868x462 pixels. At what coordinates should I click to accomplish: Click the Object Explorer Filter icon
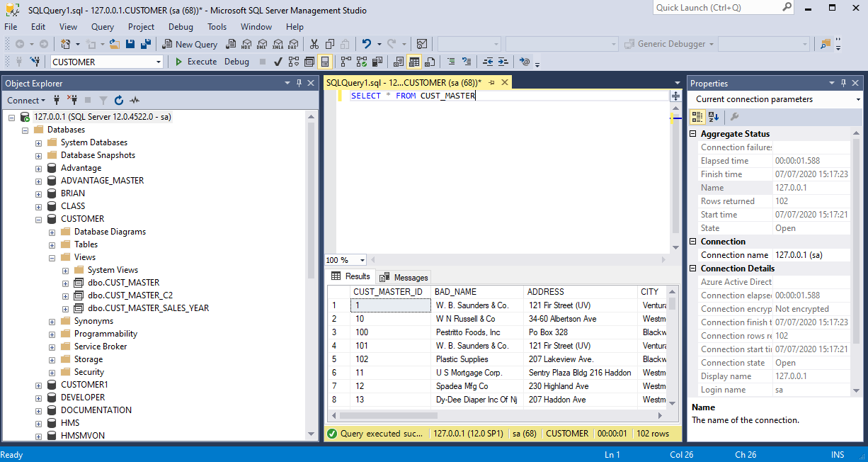point(103,100)
